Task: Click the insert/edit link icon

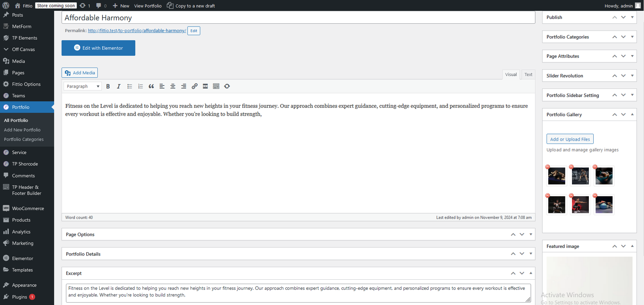Action: [x=194, y=86]
